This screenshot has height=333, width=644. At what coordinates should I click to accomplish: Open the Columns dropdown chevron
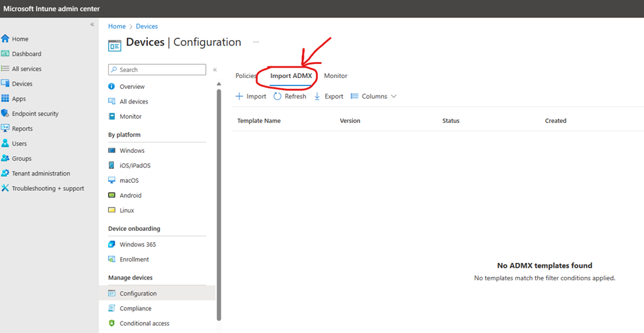click(x=393, y=96)
